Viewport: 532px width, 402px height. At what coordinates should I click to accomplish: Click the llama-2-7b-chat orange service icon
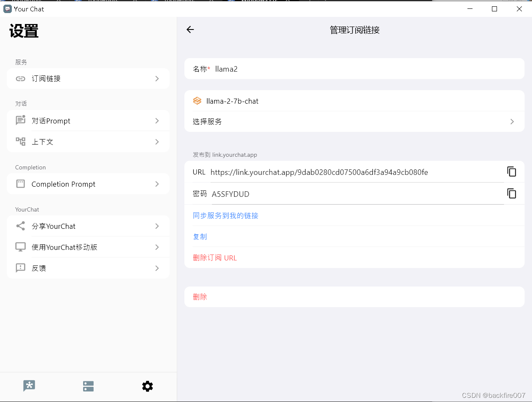(197, 101)
